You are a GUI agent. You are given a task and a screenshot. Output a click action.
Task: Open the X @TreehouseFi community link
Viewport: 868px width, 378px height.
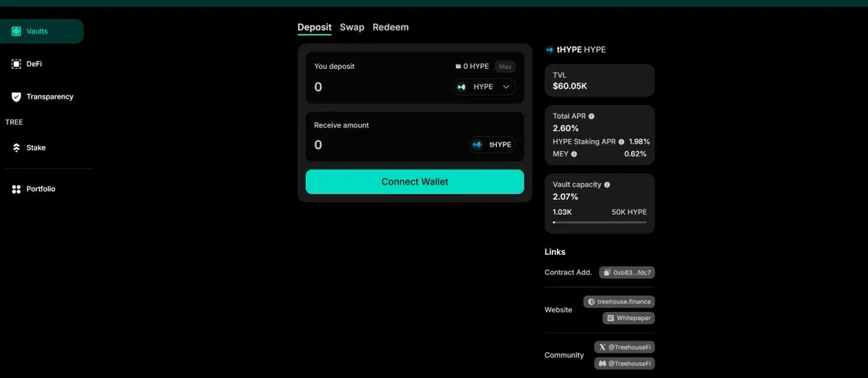tap(624, 347)
